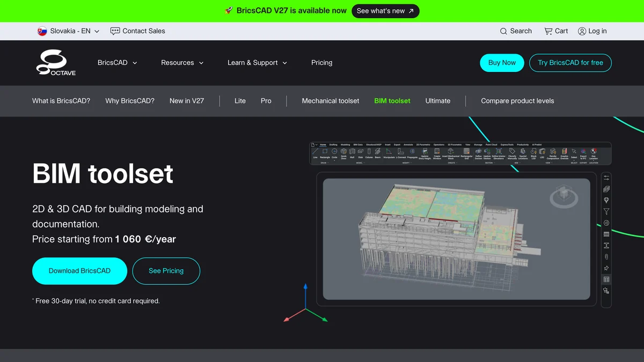Viewport: 644px width, 362px height.
Task: Click the See Pricing button
Action: point(166,271)
